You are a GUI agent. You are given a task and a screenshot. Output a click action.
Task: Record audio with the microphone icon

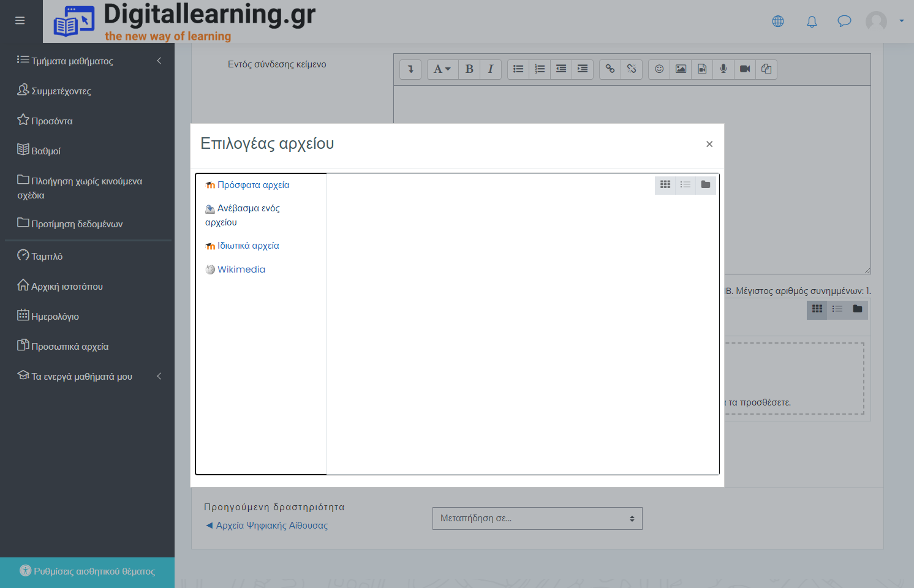click(x=723, y=69)
